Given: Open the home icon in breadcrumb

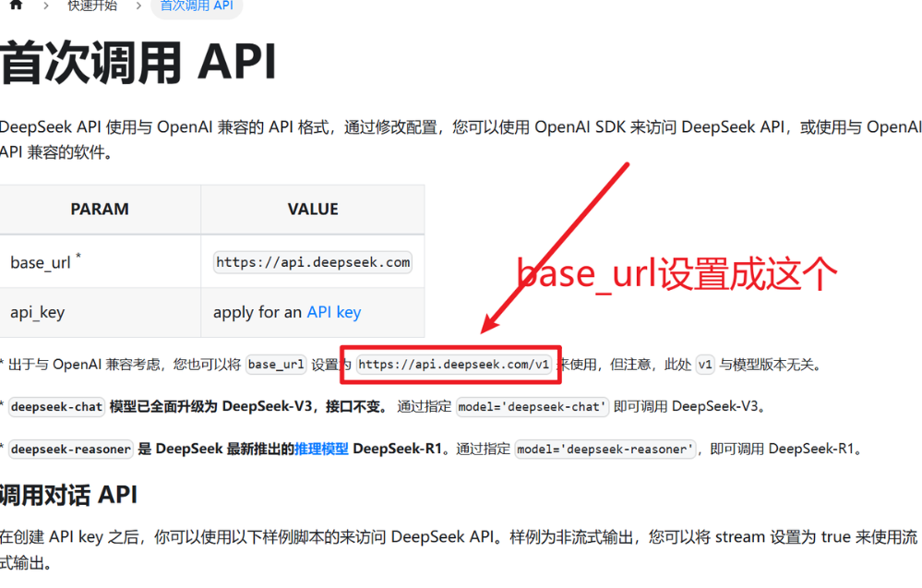Looking at the screenshot, I should pos(17,5).
